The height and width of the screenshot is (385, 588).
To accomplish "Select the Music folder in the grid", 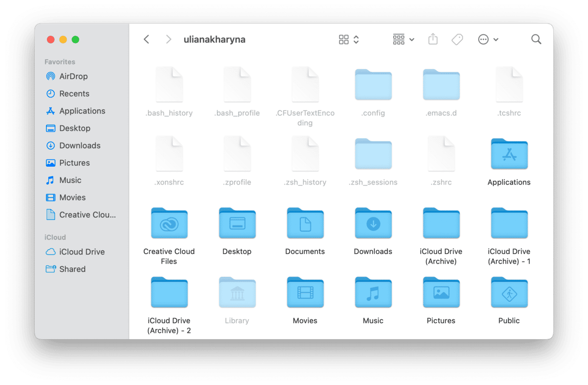I will tap(373, 292).
